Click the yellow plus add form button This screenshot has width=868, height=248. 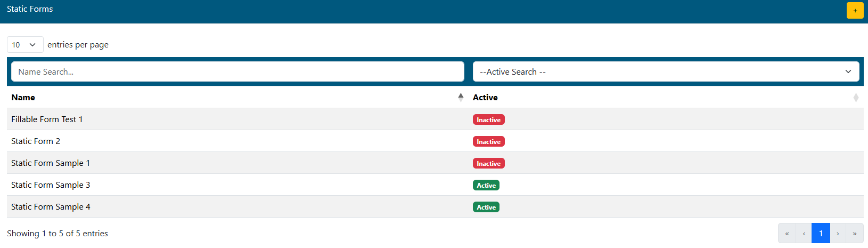click(x=855, y=11)
